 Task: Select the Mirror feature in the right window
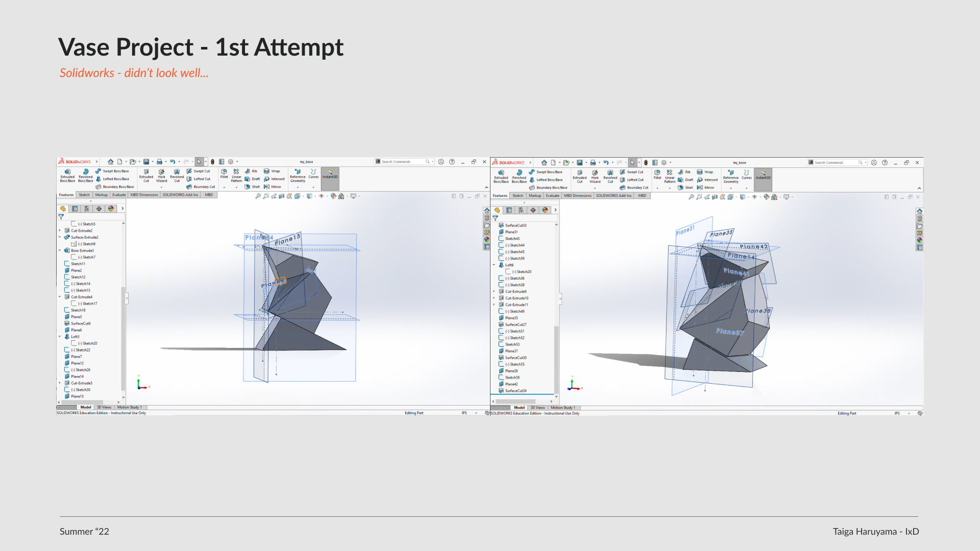(x=706, y=188)
